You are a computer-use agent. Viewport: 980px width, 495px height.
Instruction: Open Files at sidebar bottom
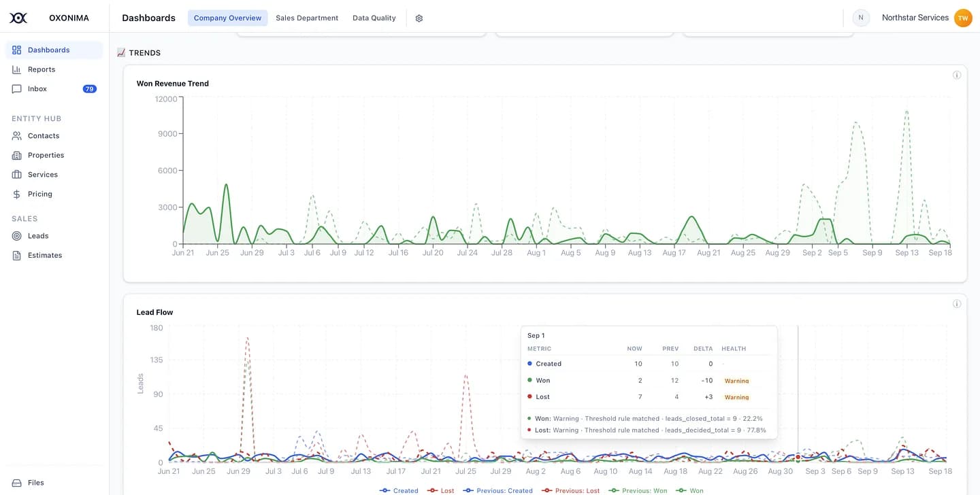point(54,483)
